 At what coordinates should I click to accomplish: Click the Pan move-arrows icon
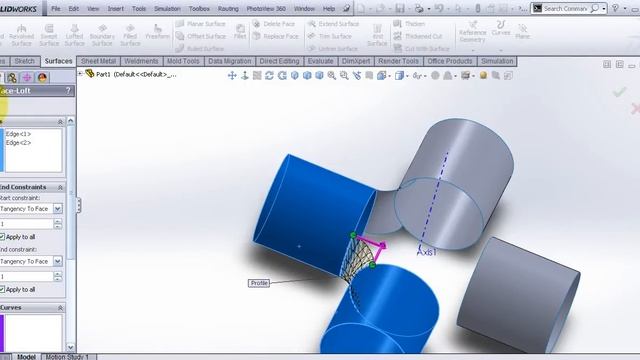click(x=232, y=76)
